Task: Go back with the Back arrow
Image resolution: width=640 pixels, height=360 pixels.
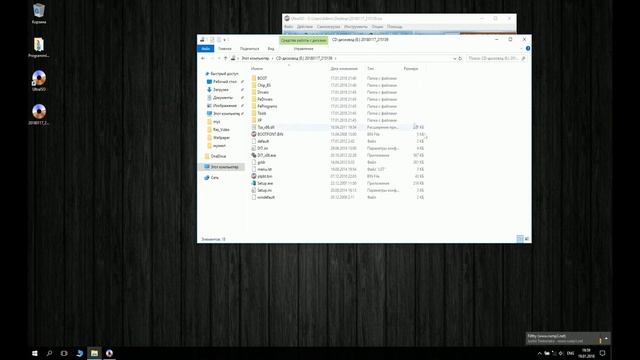Action: click(x=203, y=58)
